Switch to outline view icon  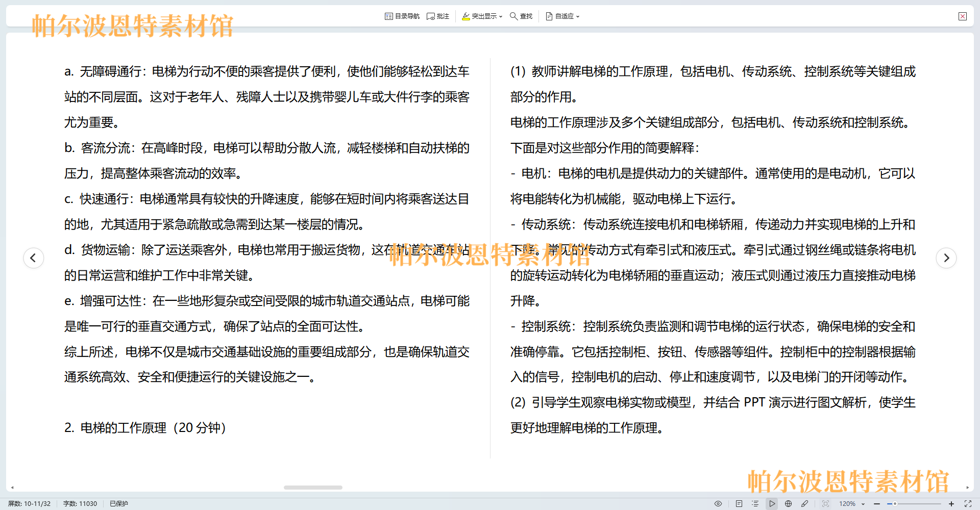click(755, 503)
